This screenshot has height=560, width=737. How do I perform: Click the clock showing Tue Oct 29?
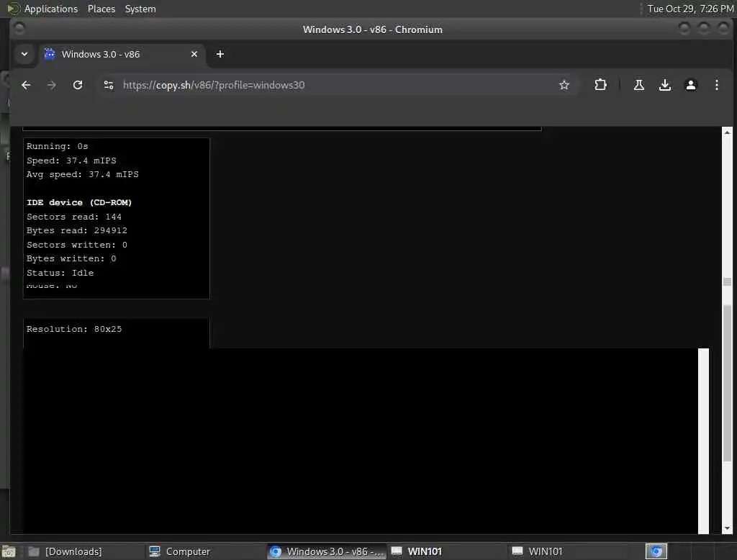(690, 9)
